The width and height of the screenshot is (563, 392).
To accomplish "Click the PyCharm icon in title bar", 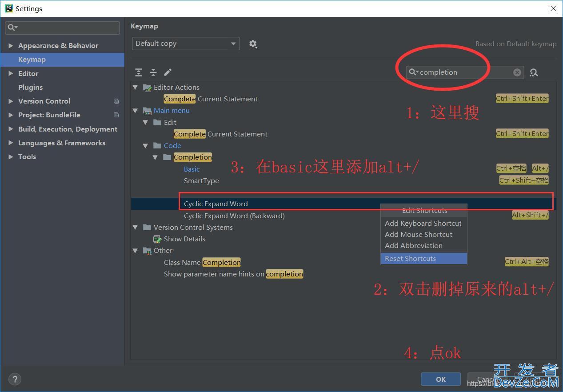I will 8,8.
